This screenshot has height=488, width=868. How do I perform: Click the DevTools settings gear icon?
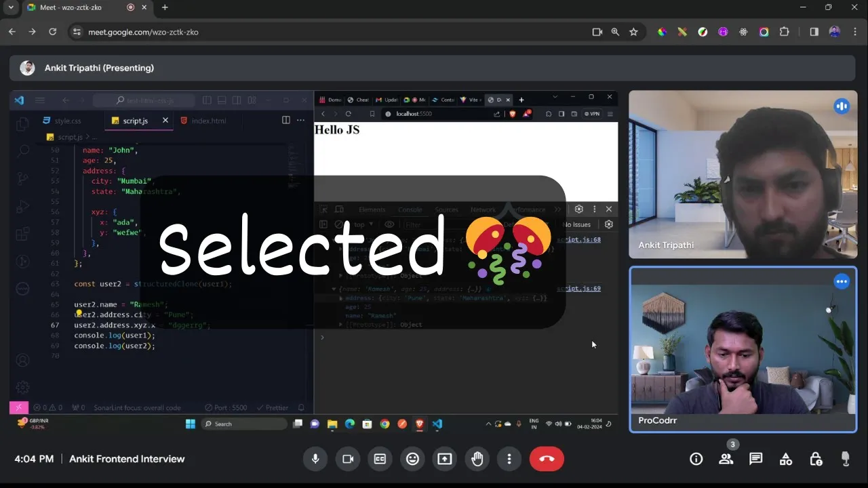[x=578, y=209]
